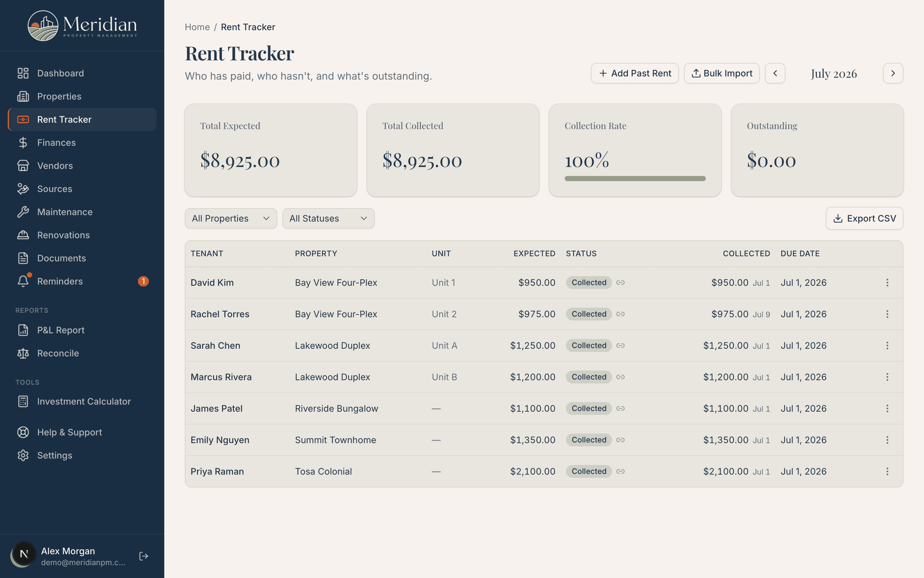Open the All Properties dropdown
This screenshot has width=924, height=578.
click(x=231, y=218)
